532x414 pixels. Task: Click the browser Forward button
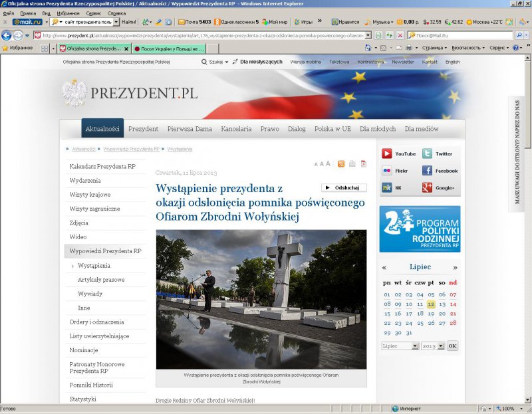18,35
